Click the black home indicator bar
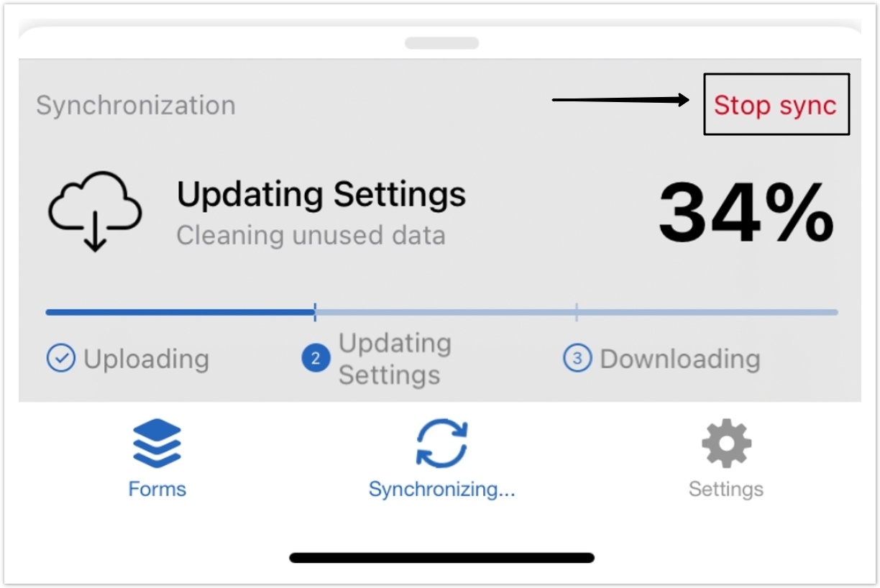 [441, 558]
